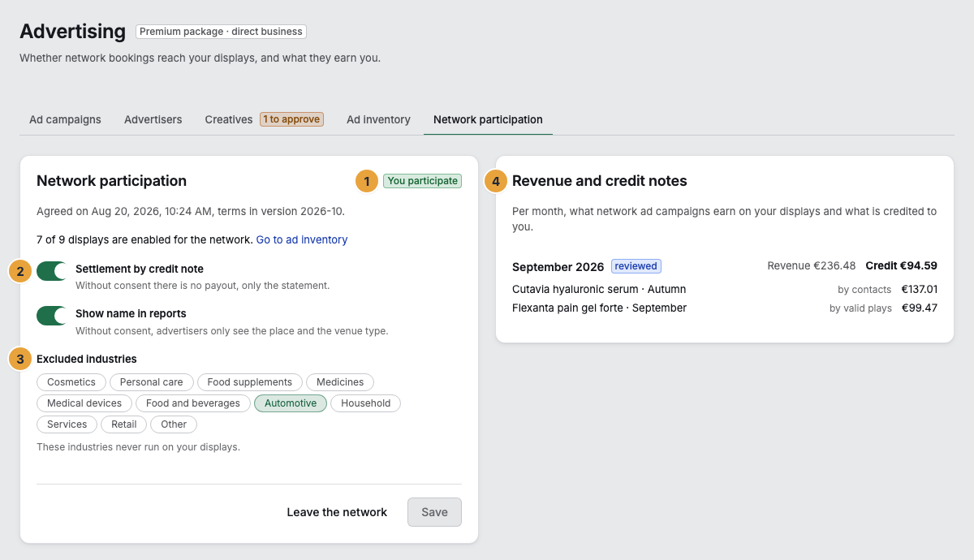Click the Advertising page title
Viewport: 974px width, 560px height.
click(x=73, y=32)
